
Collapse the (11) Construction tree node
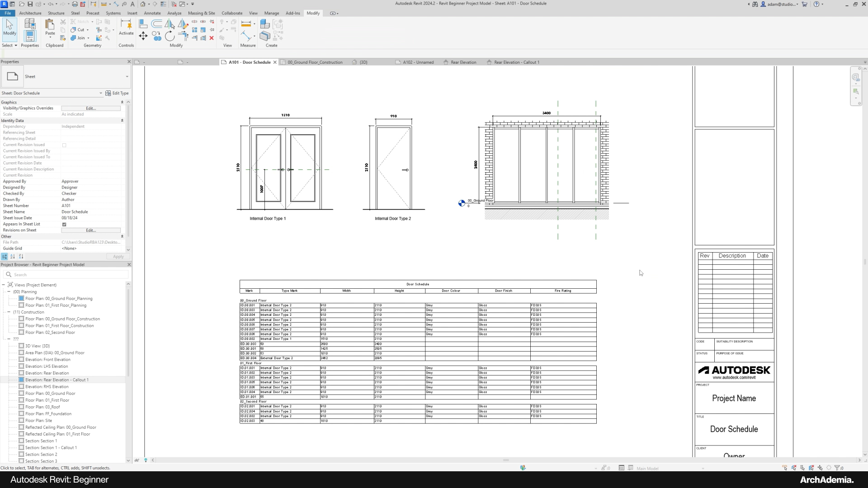pos(9,312)
